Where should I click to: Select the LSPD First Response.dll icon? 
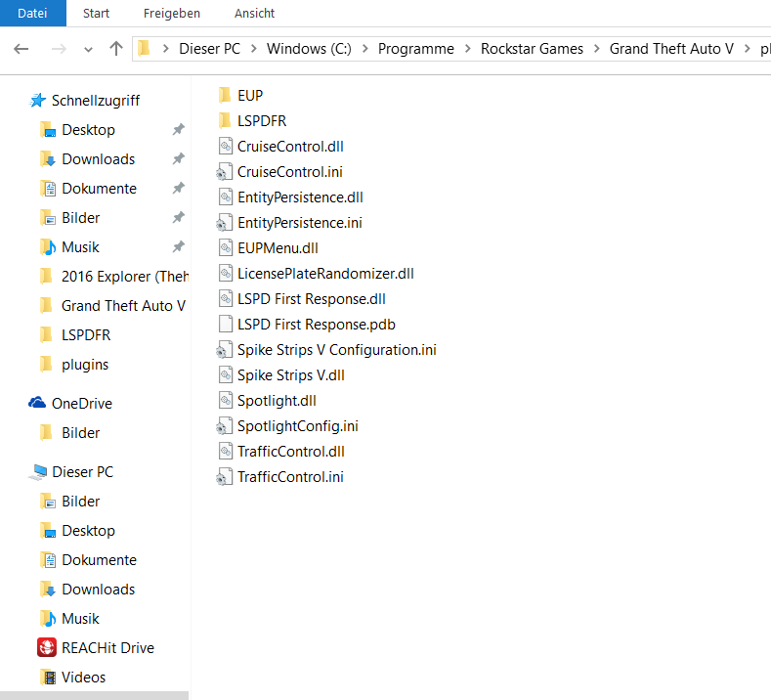(x=225, y=299)
